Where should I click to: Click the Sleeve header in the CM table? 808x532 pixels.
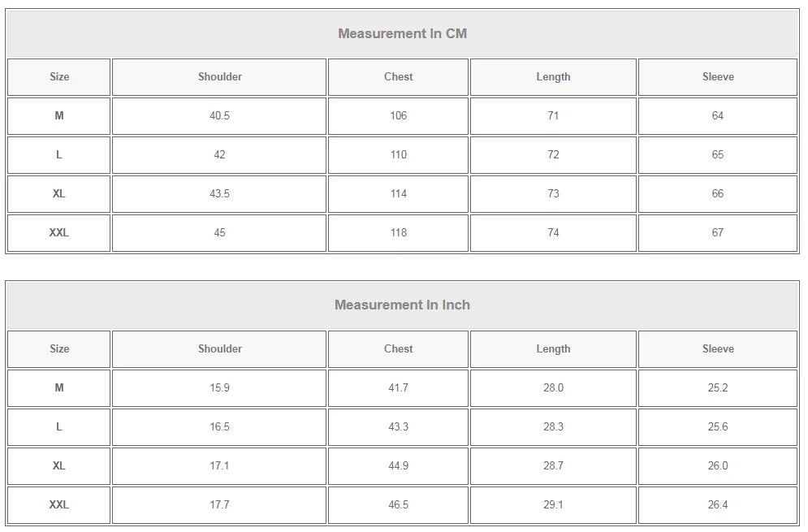[x=717, y=76]
